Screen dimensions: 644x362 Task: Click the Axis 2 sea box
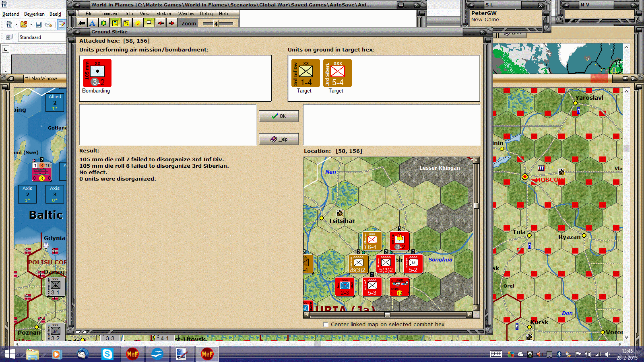coord(27,194)
